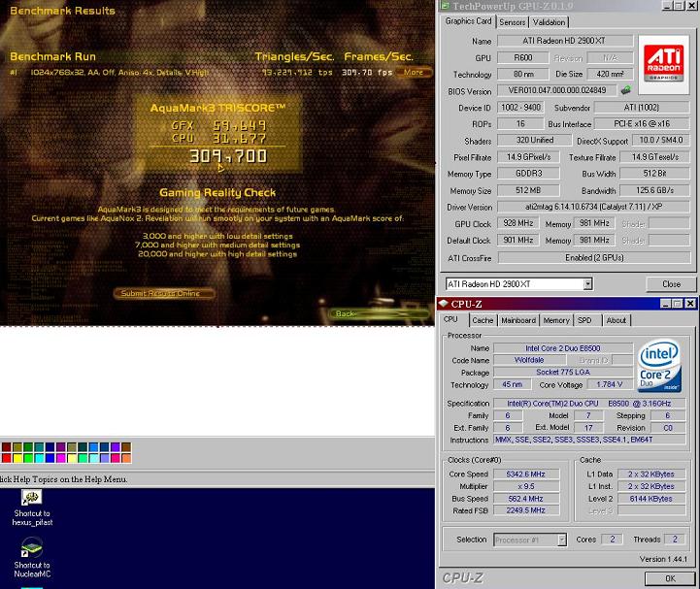Click Submit Result Online in AquaMark3
Screen dimensions: 700x589
point(164,293)
